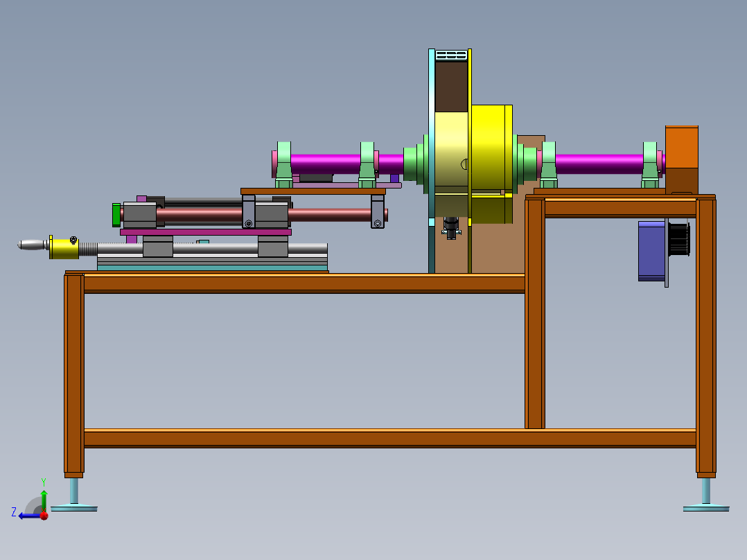747x560 pixels.
Task: Select the cyan vertical disc plate edge
Action: pos(432,161)
